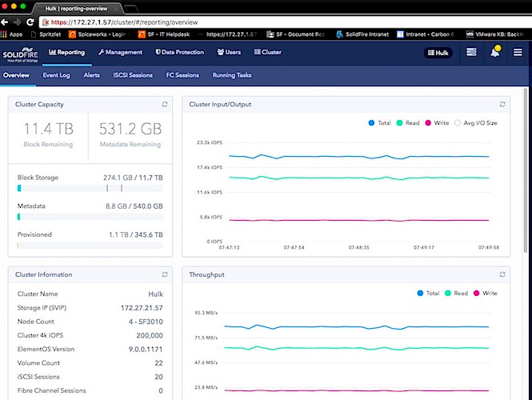
Task: Click the Fibre Channel Sessions count 0
Action: point(161,390)
